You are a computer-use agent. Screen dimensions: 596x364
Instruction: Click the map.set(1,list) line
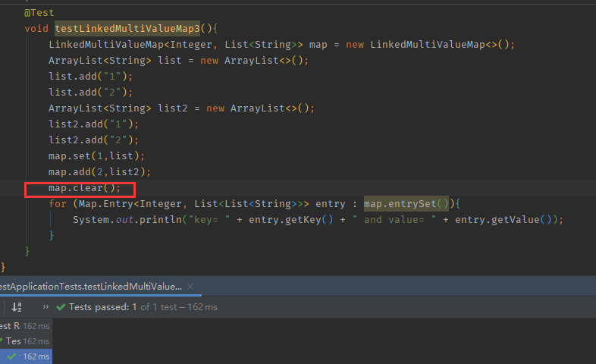point(96,156)
